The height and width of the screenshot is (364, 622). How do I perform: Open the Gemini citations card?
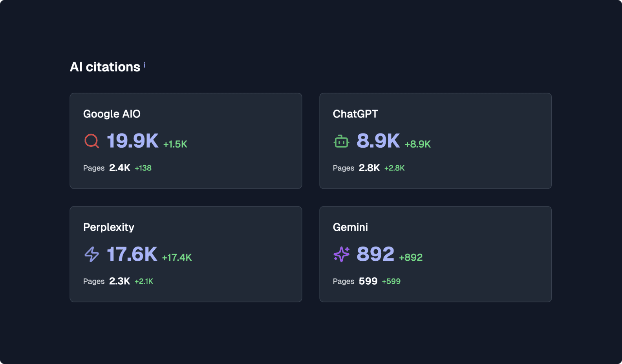[x=435, y=254]
